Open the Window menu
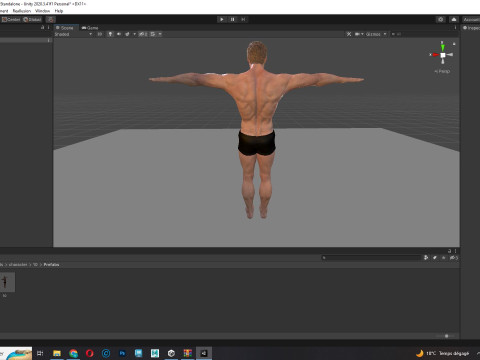Image resolution: width=480 pixels, height=360 pixels. click(x=42, y=11)
